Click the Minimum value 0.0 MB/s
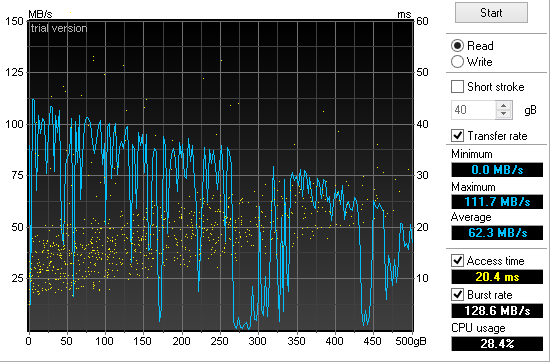The height and width of the screenshot is (362, 550). tap(497, 170)
